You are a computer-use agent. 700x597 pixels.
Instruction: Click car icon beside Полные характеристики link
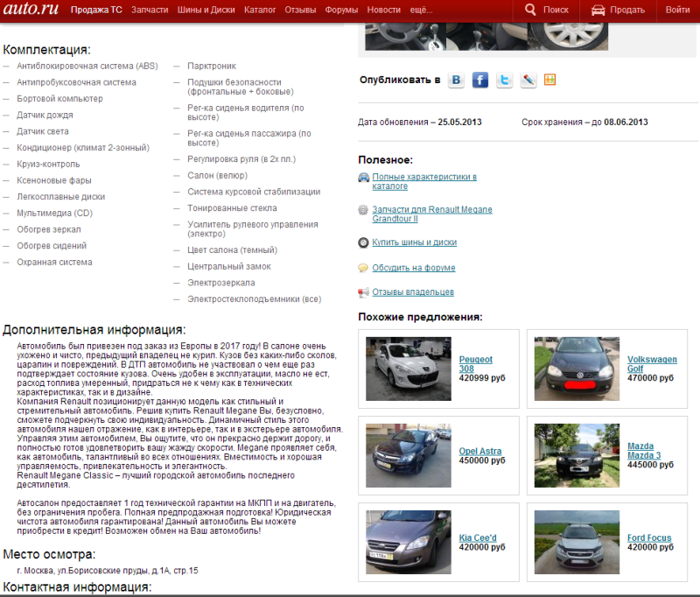click(x=363, y=178)
